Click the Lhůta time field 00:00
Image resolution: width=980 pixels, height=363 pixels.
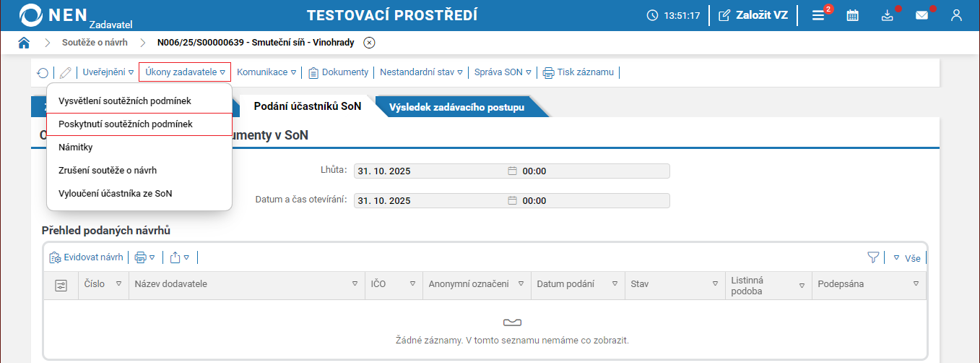pos(594,171)
